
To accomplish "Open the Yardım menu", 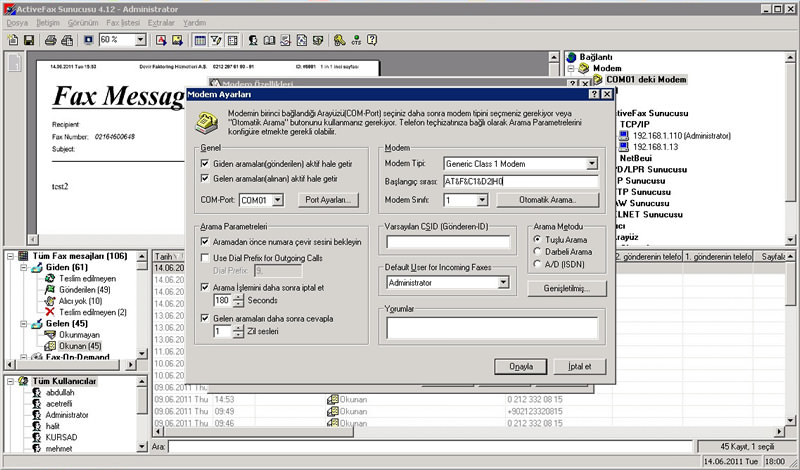I will pos(194,23).
